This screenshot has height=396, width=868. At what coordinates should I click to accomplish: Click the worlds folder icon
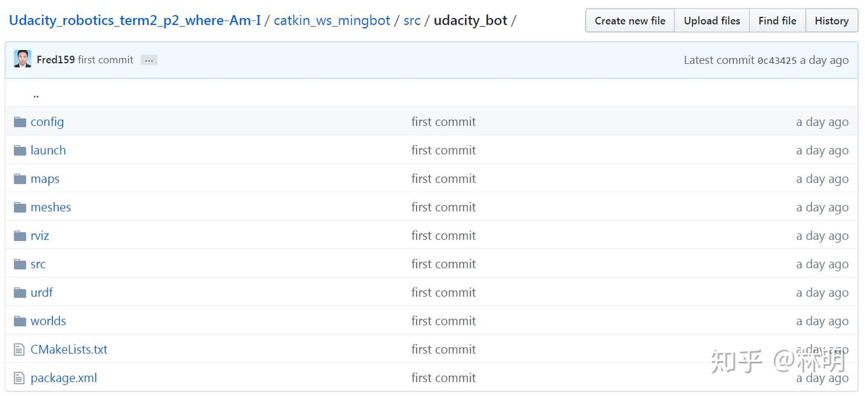(x=20, y=321)
